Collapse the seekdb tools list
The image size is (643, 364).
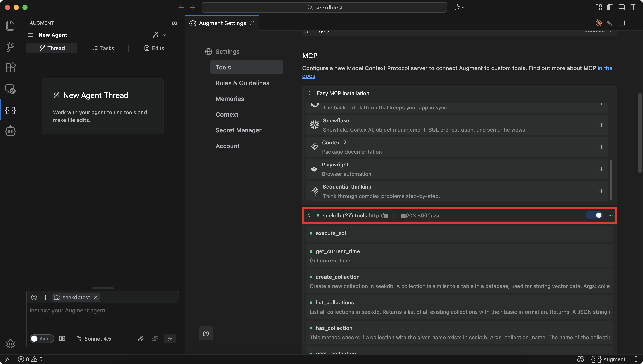[309, 215]
